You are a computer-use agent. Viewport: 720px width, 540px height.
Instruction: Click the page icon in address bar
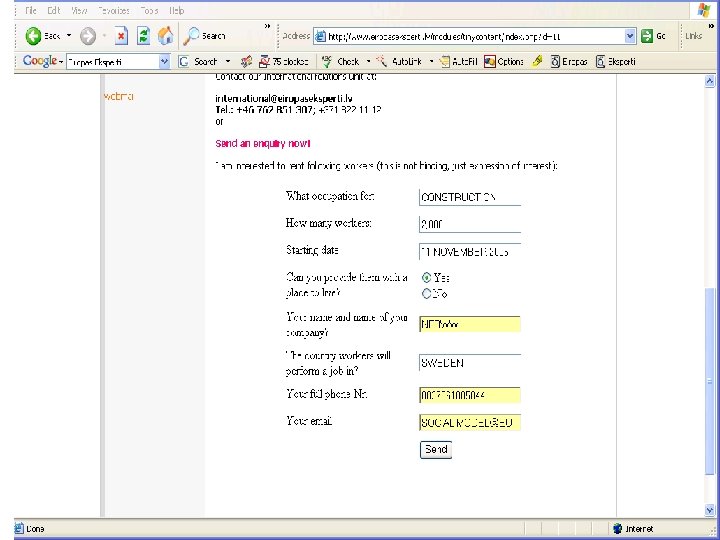pyautogui.click(x=320, y=36)
